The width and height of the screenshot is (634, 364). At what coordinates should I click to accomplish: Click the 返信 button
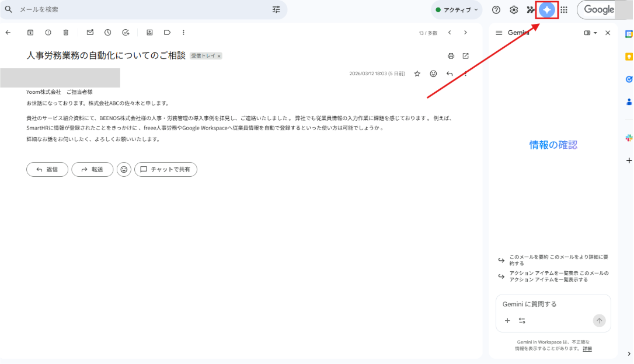click(47, 169)
